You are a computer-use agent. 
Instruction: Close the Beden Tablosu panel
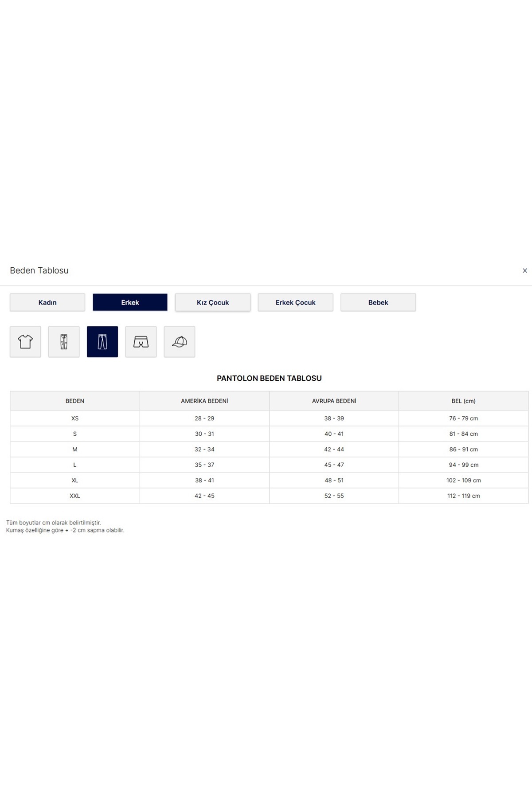[x=525, y=270]
